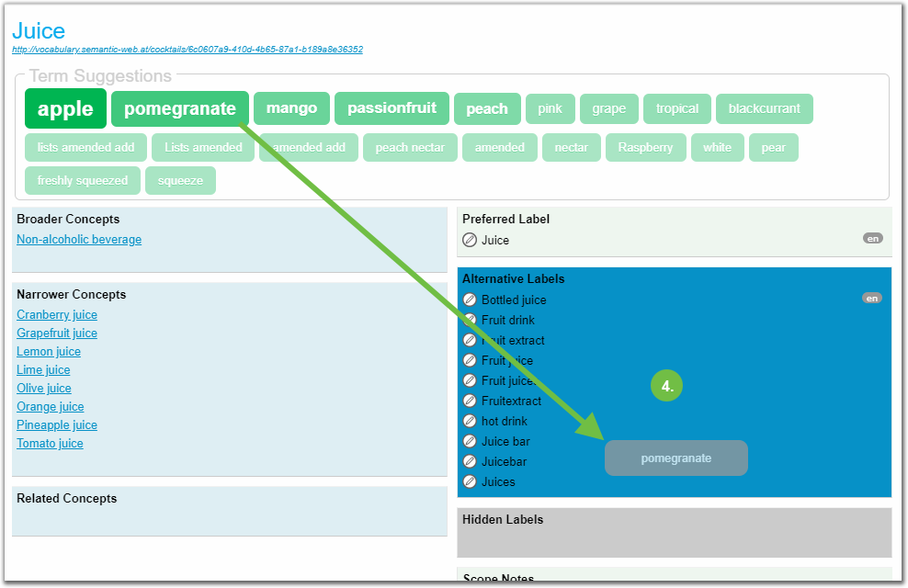908x588 pixels.
Task: Click the edit icon next to preferred label Juice
Action: [x=470, y=240]
